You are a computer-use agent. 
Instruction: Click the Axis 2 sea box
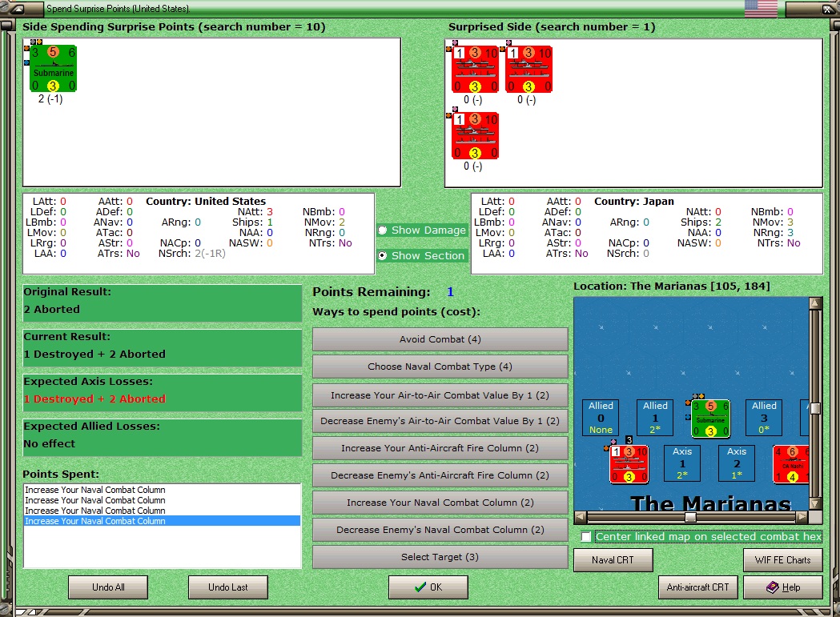pyautogui.click(x=737, y=463)
